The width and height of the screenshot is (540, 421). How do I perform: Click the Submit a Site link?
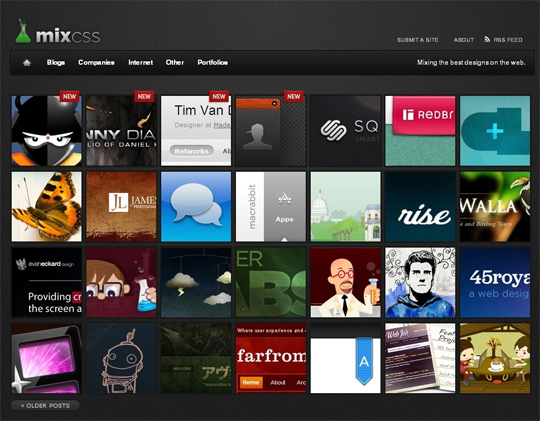pyautogui.click(x=418, y=40)
